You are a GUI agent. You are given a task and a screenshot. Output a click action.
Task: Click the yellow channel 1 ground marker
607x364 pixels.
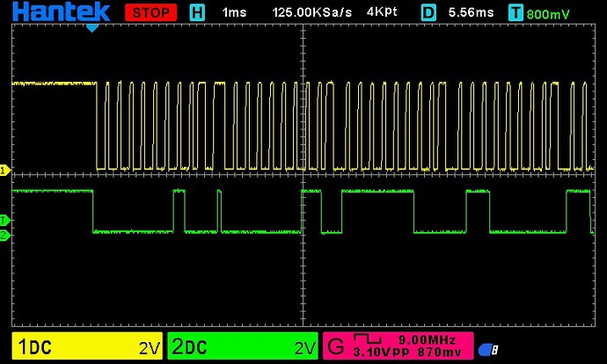click(5, 171)
